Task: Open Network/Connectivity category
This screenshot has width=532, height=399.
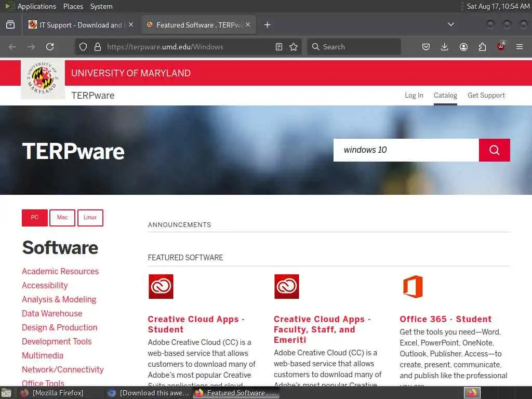Action: click(63, 369)
